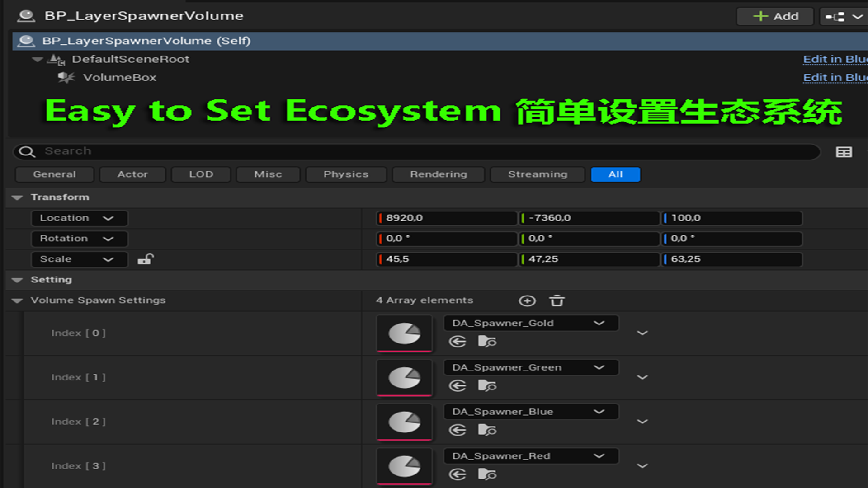The image size is (868, 488).
Task: Switch to the General filter tab
Action: pos(54,174)
